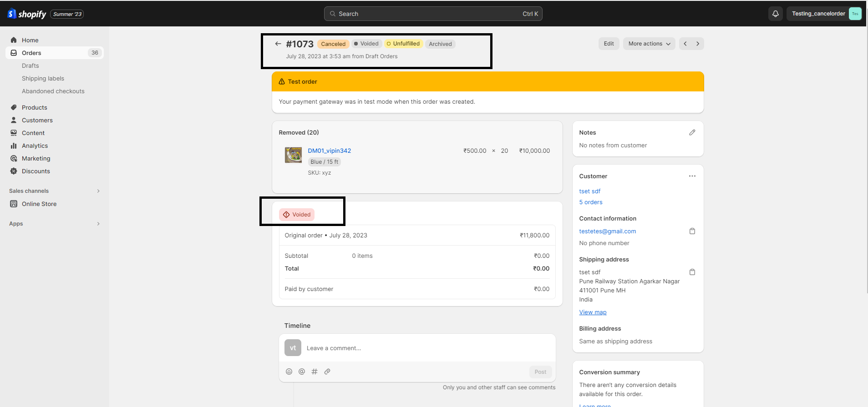Mention staff with the @ icon
This screenshot has width=868, height=407.
coord(302,372)
